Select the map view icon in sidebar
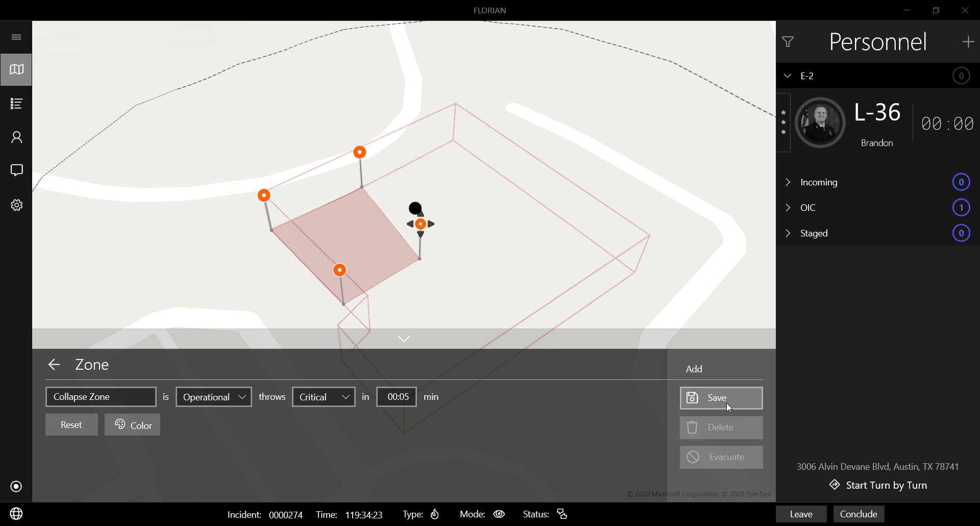This screenshot has height=526, width=980. point(16,69)
